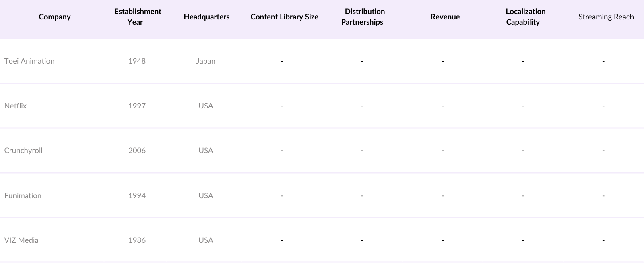Click Crunchyroll's Revenue cell
Viewport: 644px width, 263px height.
coord(443,151)
